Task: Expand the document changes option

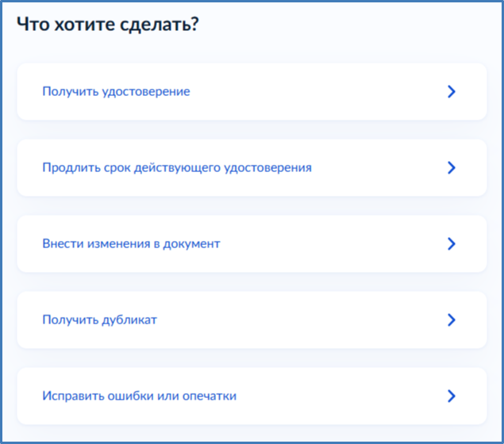Action: pyautogui.click(x=251, y=244)
